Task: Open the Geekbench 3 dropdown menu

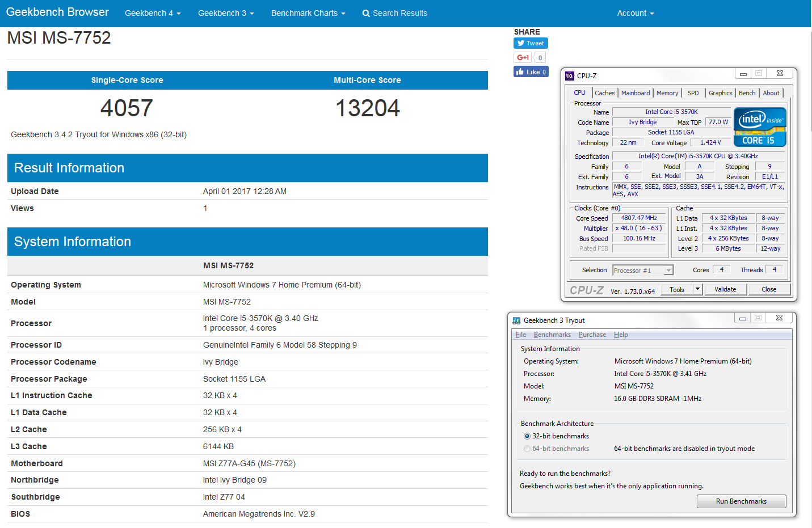Action: (226, 13)
